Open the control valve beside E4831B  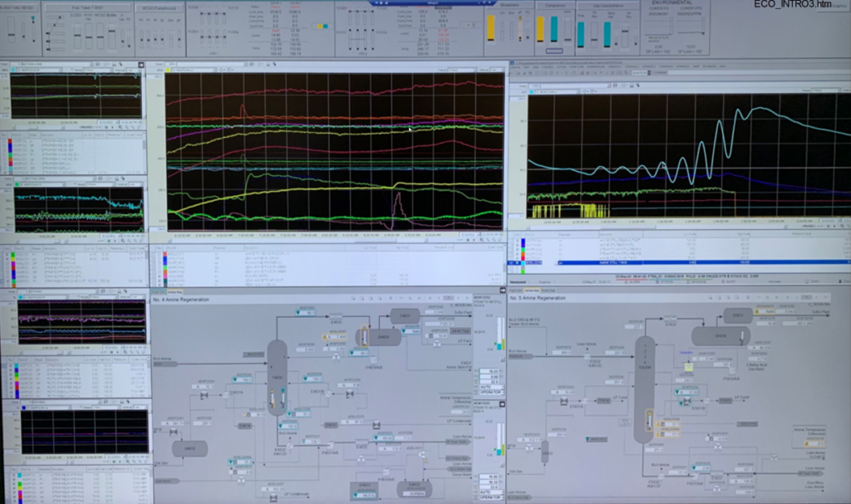350,394
